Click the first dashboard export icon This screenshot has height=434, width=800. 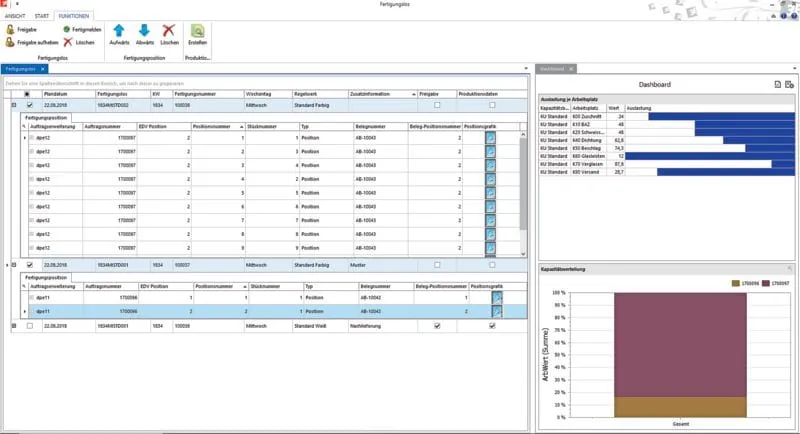click(x=777, y=85)
